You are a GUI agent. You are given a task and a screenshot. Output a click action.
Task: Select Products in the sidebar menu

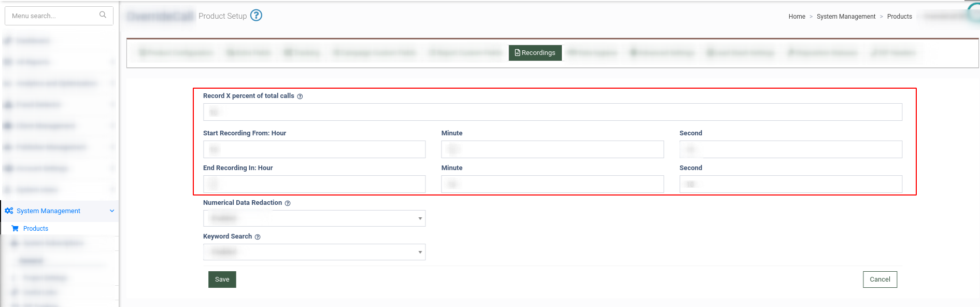coord(36,229)
